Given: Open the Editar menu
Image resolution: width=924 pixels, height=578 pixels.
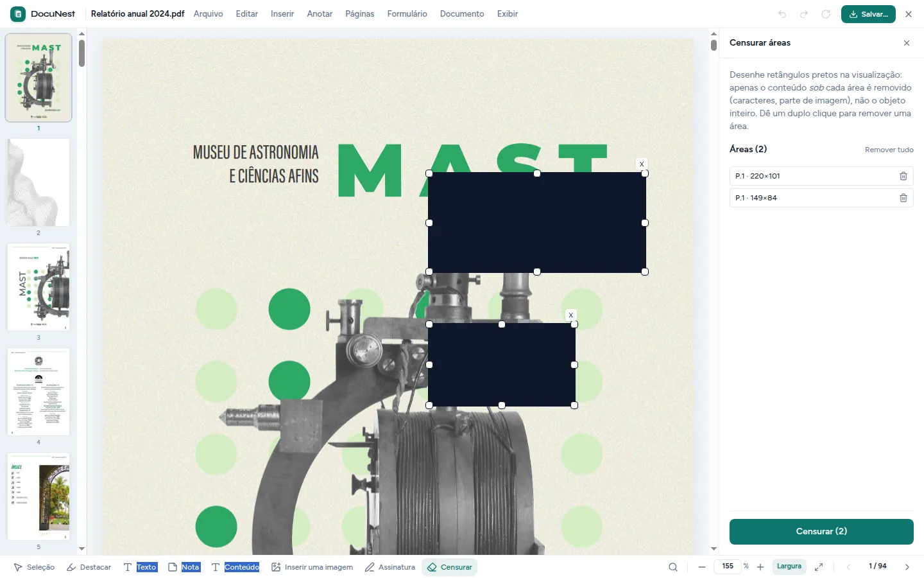Looking at the screenshot, I should tap(247, 14).
